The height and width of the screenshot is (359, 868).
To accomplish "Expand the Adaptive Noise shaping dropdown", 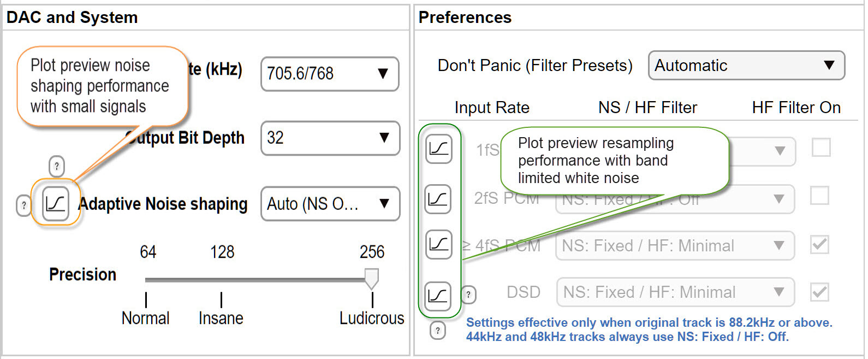I will point(330,204).
